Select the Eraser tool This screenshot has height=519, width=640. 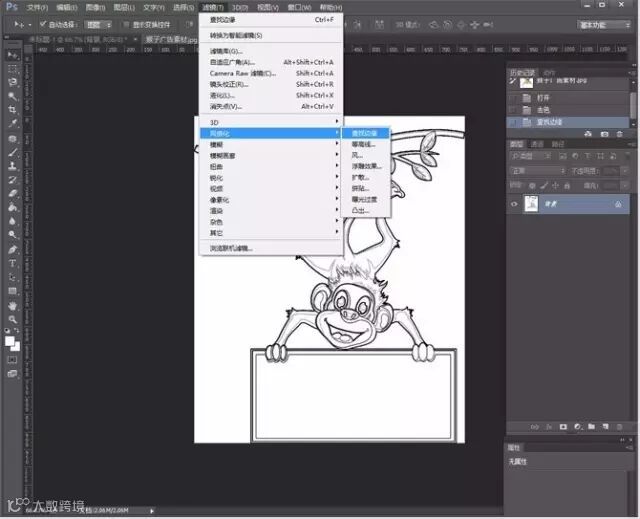coord(13,193)
